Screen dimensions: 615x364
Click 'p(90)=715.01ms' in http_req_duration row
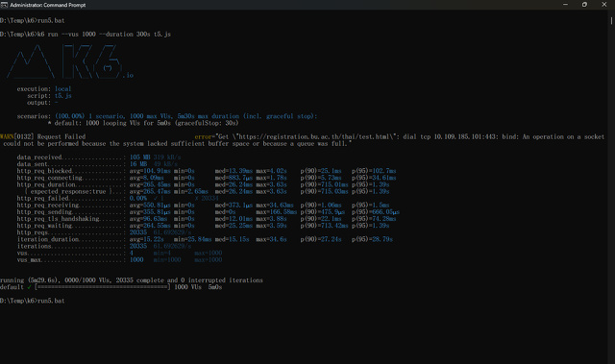pos(325,184)
